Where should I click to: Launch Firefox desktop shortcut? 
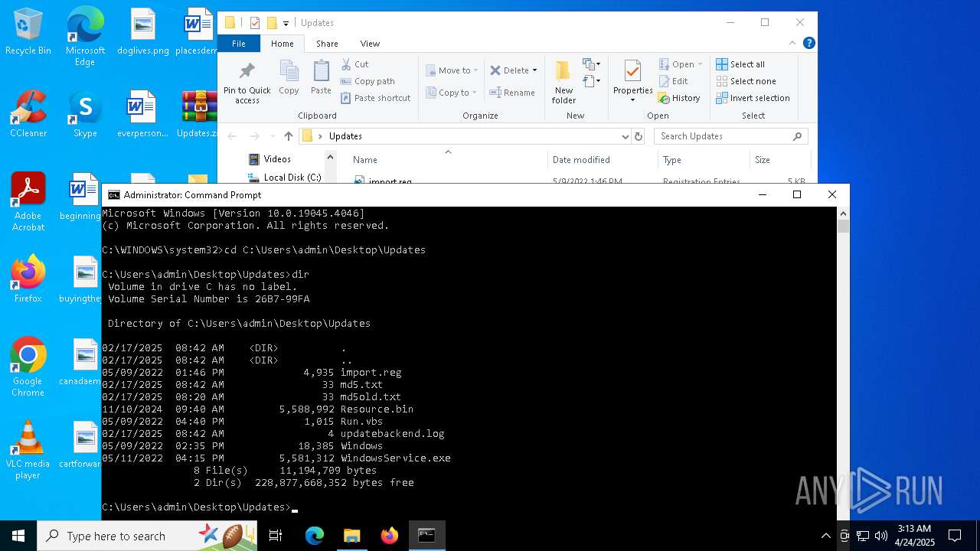coord(28,279)
